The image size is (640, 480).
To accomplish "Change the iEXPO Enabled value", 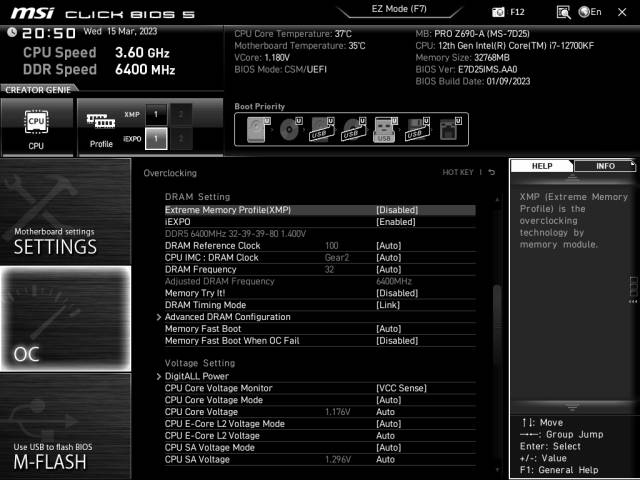I will click(396, 222).
